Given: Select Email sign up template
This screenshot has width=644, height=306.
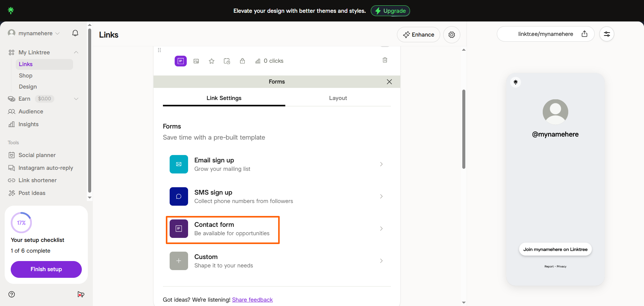Looking at the screenshot, I should coord(277,164).
